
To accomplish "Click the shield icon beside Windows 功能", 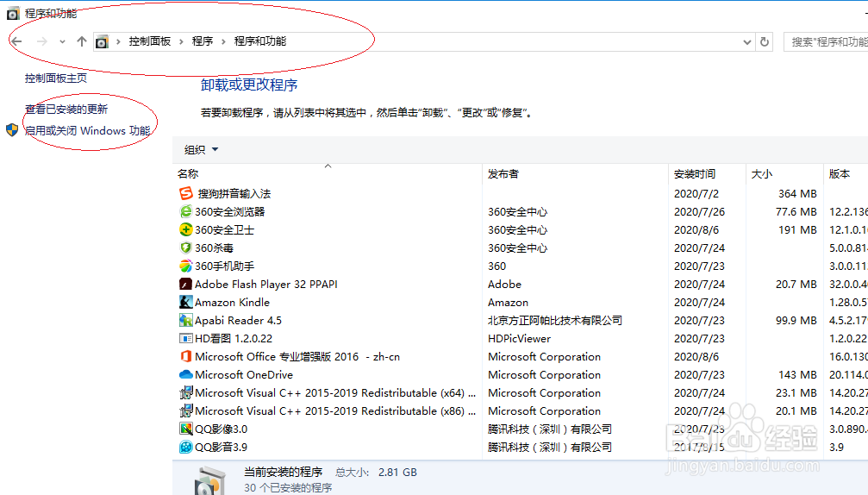I will coord(12,131).
